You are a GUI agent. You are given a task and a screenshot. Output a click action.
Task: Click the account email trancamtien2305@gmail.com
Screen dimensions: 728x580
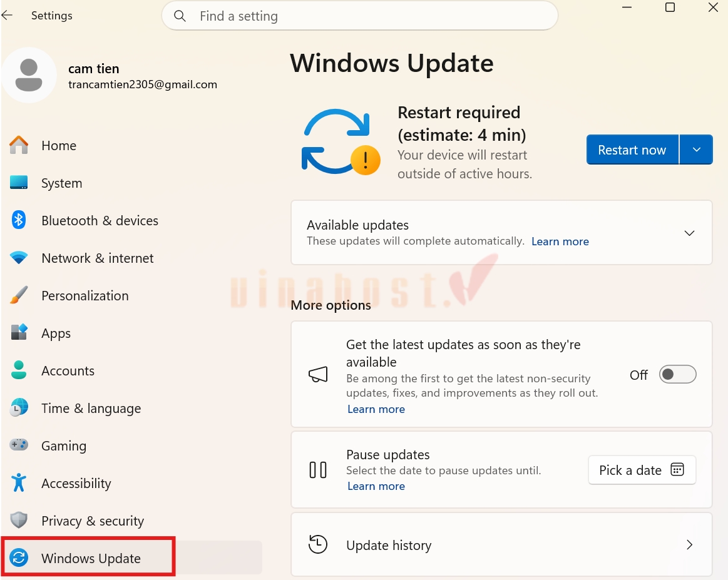tap(143, 84)
